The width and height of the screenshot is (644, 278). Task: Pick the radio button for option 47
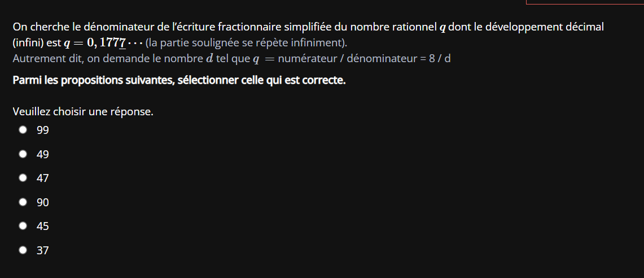(23, 178)
